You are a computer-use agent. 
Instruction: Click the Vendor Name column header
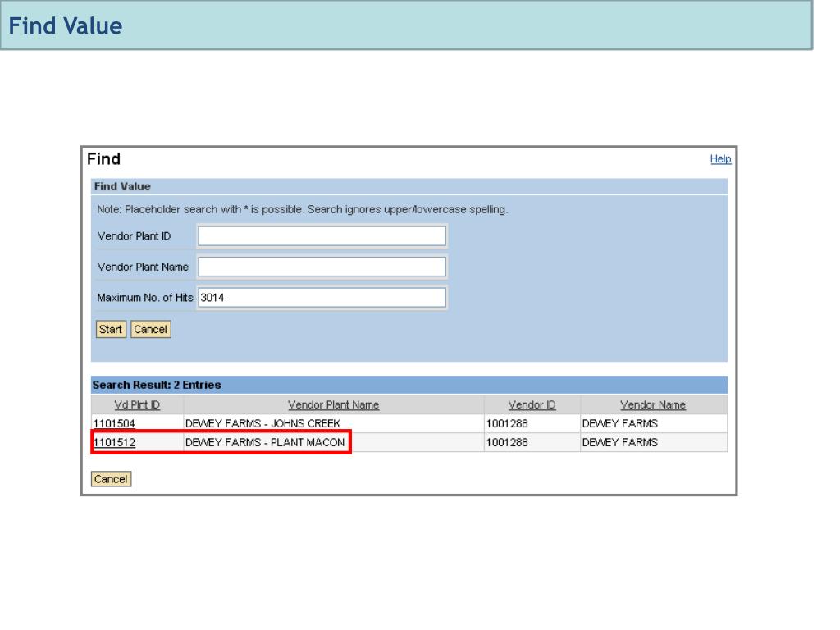point(652,405)
